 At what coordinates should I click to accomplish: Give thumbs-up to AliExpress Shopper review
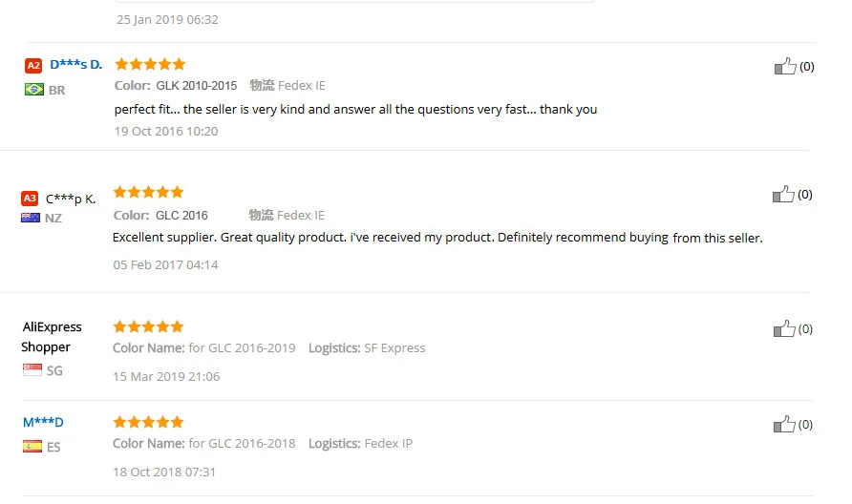coord(784,328)
